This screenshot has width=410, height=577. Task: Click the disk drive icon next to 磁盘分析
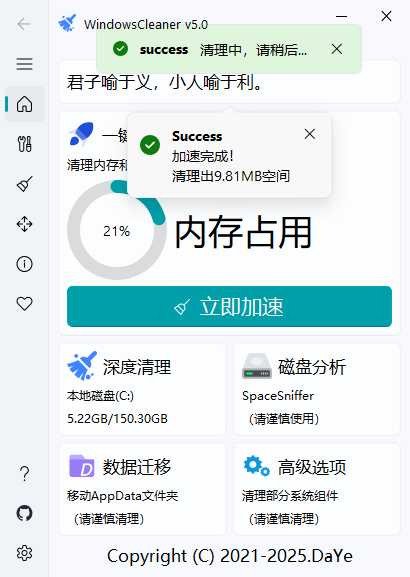point(257,366)
